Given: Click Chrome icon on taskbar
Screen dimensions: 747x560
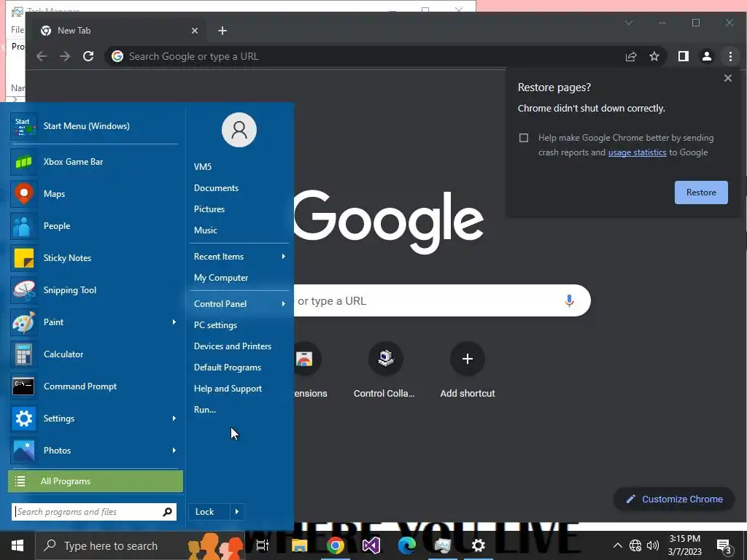Looking at the screenshot, I should [336, 545].
